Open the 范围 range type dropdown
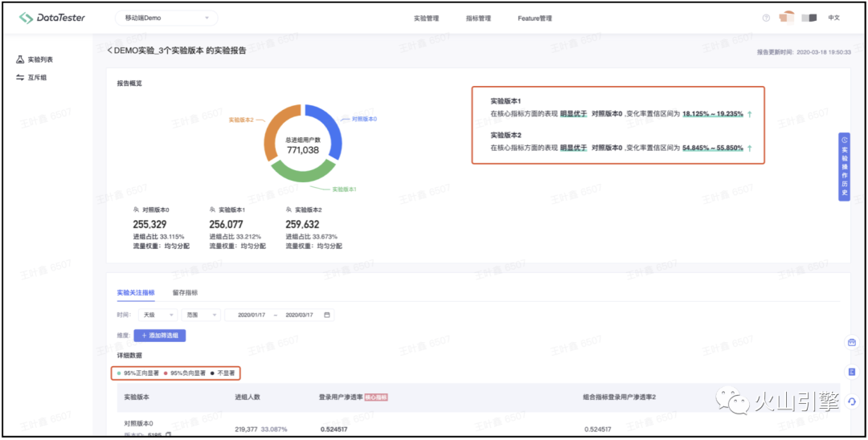 click(x=201, y=315)
